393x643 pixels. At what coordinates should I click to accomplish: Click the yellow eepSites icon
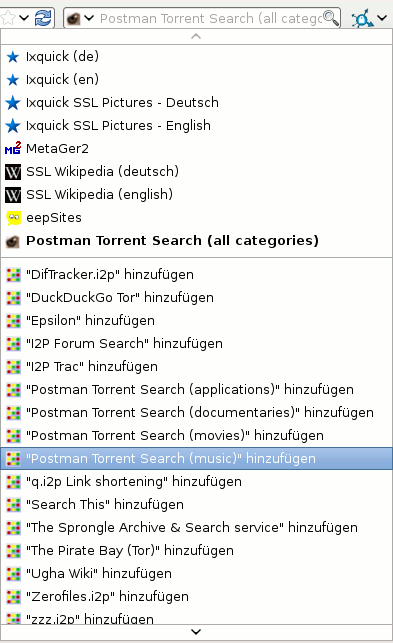pyautogui.click(x=14, y=218)
